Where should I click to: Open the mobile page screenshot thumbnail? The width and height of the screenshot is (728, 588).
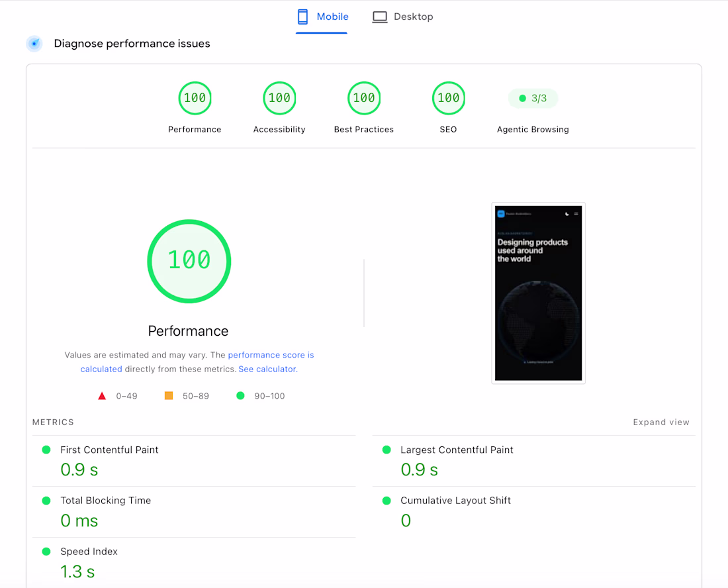click(x=539, y=293)
